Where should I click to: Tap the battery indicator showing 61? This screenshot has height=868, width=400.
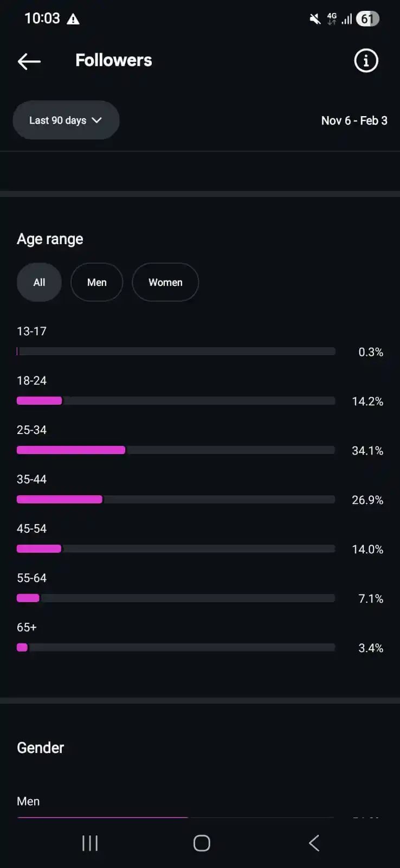[x=367, y=19]
